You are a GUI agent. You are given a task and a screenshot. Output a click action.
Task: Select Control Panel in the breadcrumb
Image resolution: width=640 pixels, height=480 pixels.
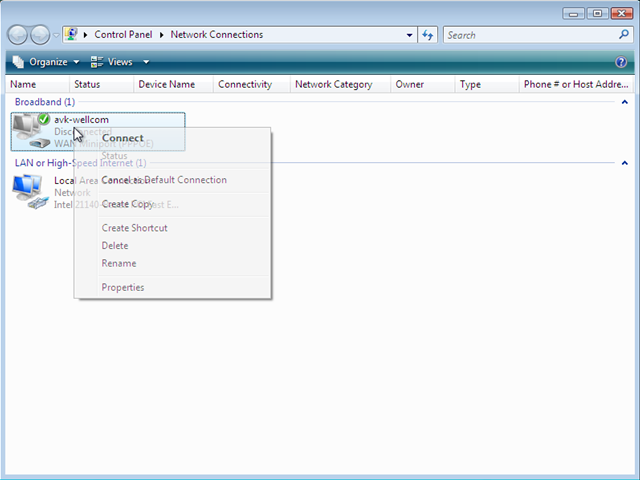[x=123, y=35]
